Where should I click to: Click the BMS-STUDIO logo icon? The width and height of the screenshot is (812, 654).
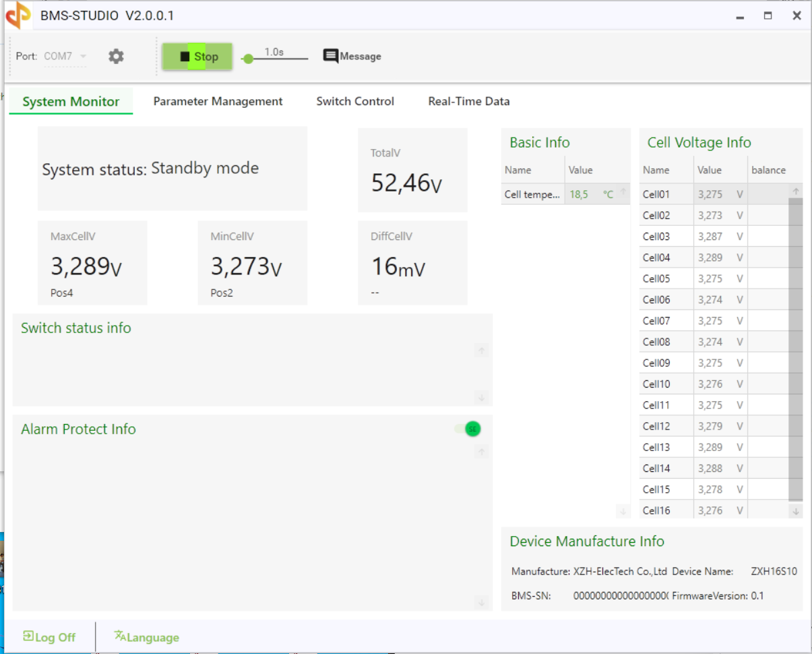(18, 16)
